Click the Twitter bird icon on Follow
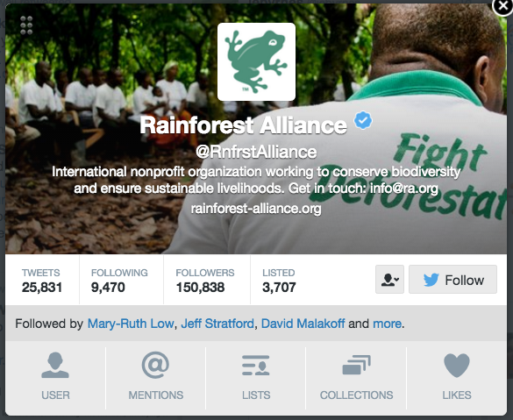This screenshot has height=420, width=513. tap(431, 280)
